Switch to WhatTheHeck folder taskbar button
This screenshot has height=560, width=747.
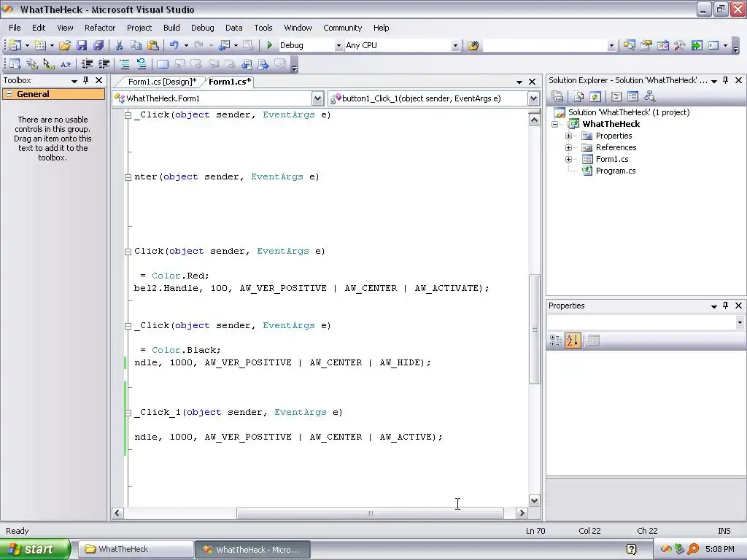point(136,549)
